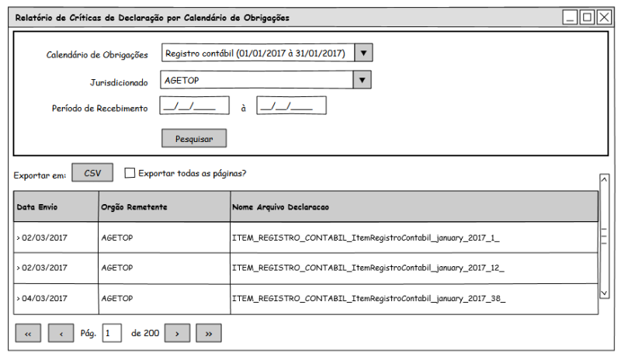
Task: Click the page number input field
Action: point(112,333)
